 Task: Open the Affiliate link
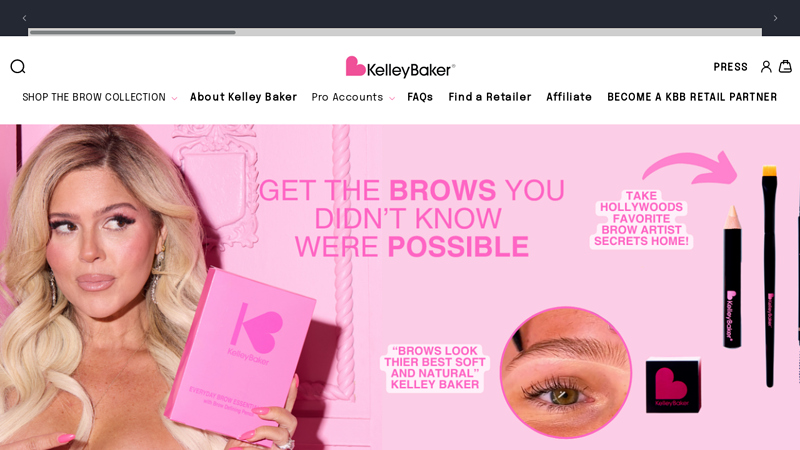569,97
